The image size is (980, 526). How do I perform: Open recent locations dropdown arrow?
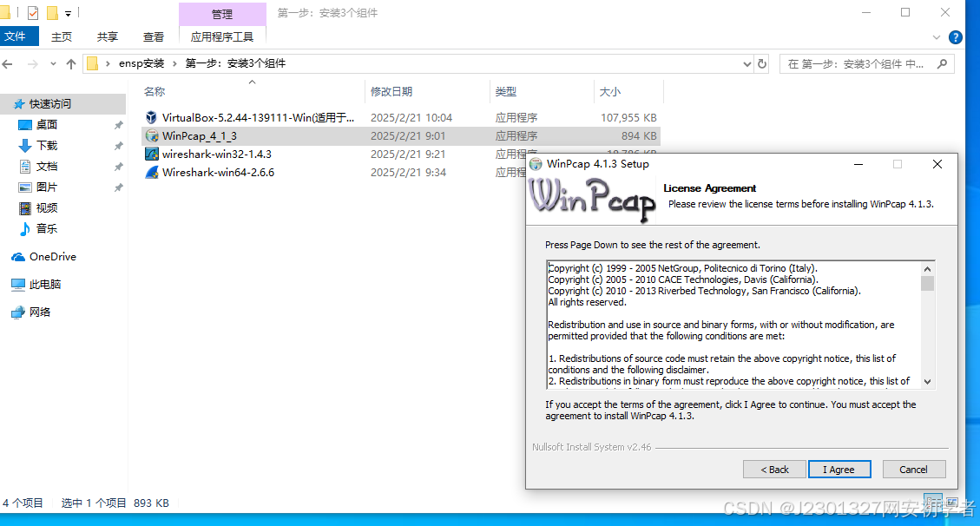click(53, 63)
